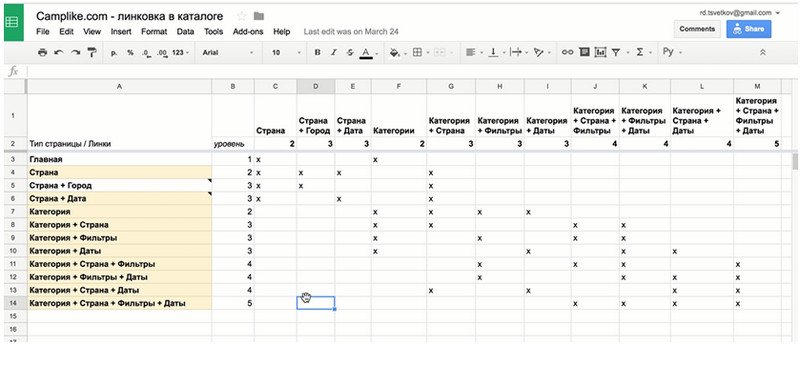Click the Print icon
Viewport: 800px width, 365px height.
[x=43, y=52]
